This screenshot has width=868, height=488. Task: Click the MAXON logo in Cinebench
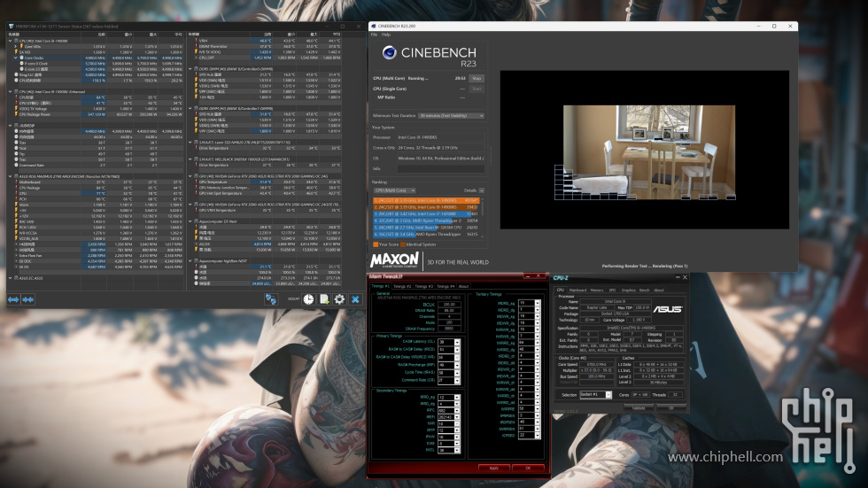click(x=394, y=260)
